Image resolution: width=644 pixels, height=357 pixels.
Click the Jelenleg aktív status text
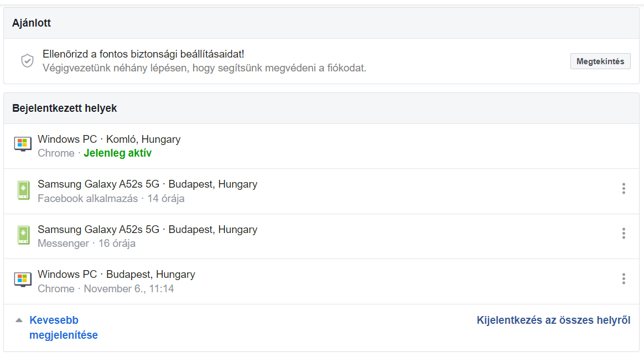pos(117,153)
